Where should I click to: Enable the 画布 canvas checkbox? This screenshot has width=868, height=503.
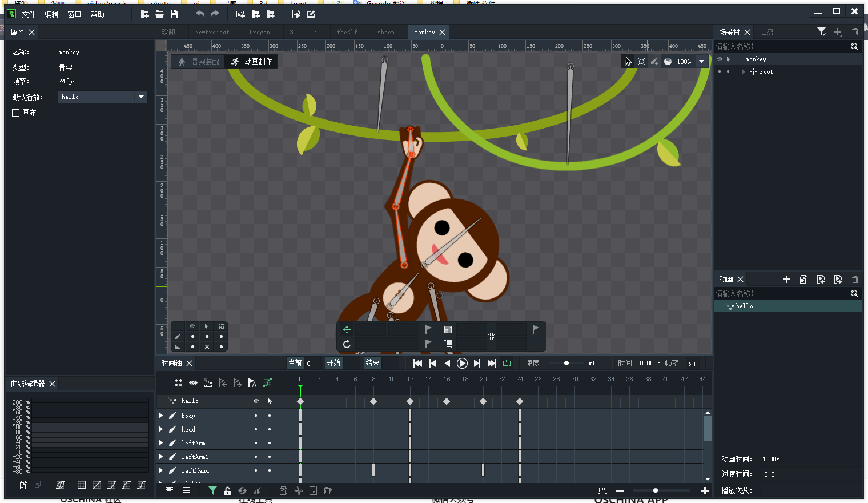click(16, 113)
